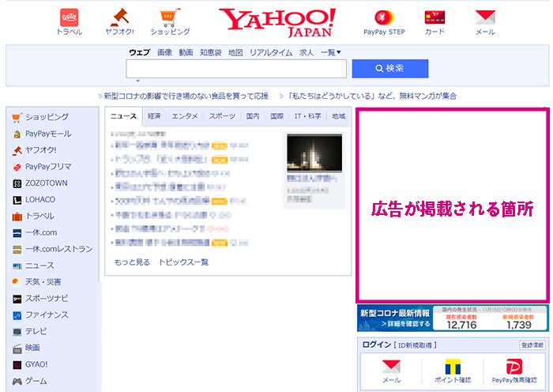Switch to IT・科学 news tab
Screen dimensions: 553x392
(x=307, y=116)
